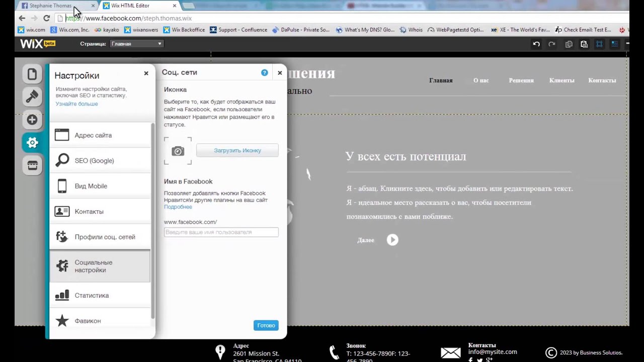The height and width of the screenshot is (362, 644).
Task: Open Адрес сайта settings
Action: [x=100, y=135]
